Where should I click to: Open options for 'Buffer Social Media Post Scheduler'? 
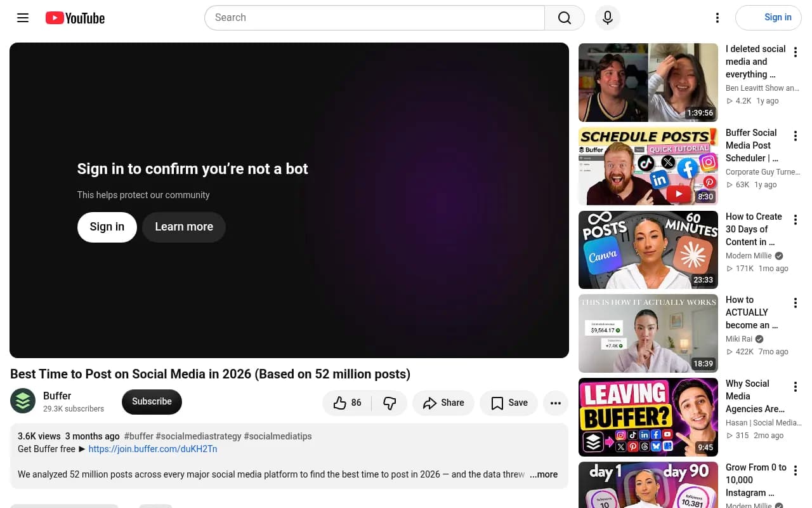point(795,136)
